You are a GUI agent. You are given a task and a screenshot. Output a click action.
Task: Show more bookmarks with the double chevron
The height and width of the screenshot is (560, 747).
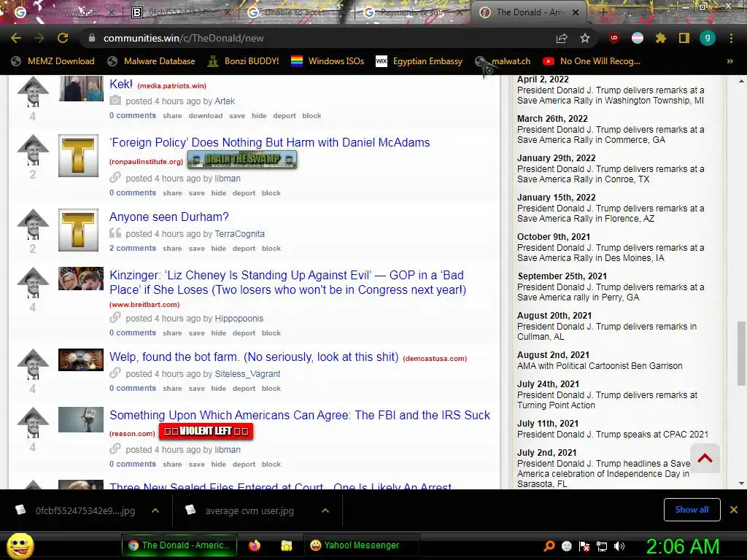point(729,61)
